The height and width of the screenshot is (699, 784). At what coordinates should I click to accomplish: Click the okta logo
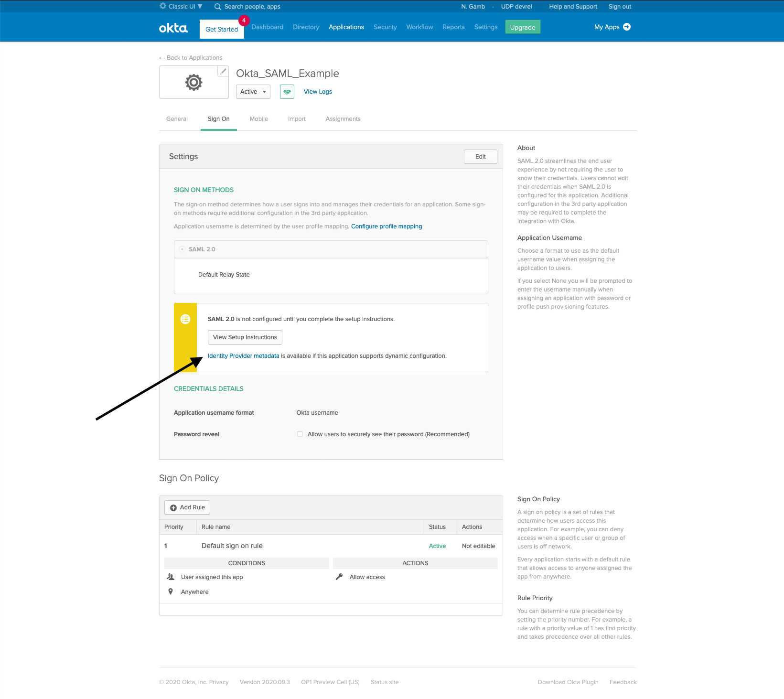pos(173,28)
